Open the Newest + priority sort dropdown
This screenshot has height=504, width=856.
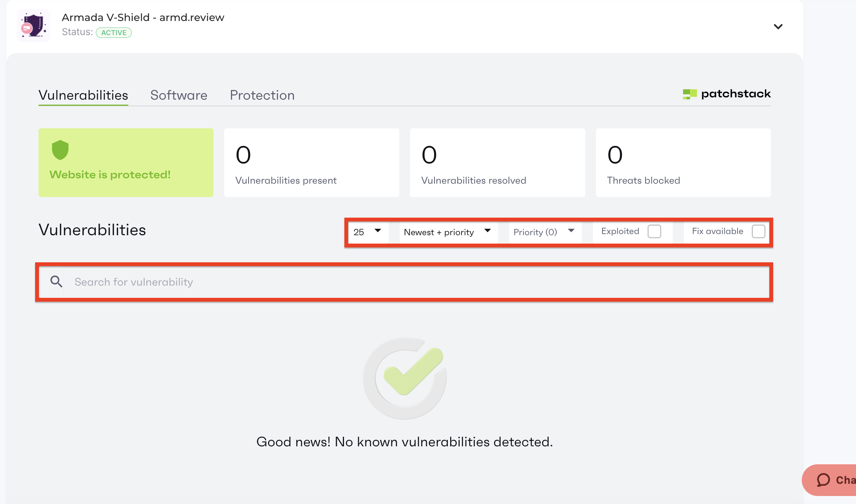coord(447,232)
